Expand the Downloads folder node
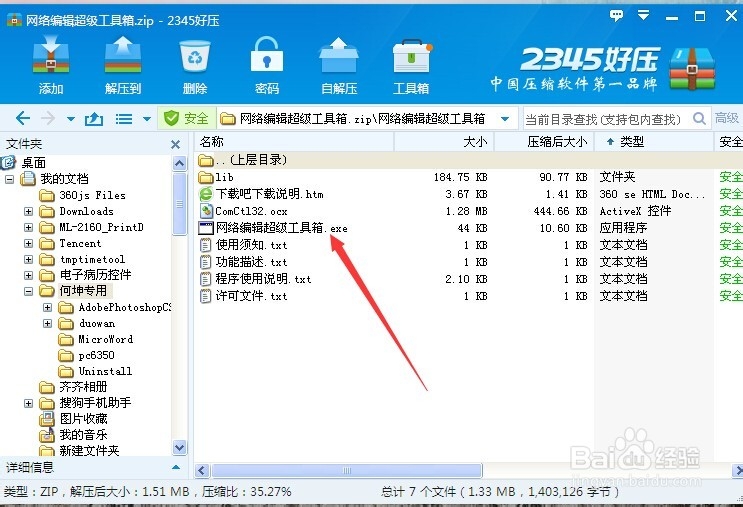Image resolution: width=743 pixels, height=507 pixels. pyautogui.click(x=28, y=211)
